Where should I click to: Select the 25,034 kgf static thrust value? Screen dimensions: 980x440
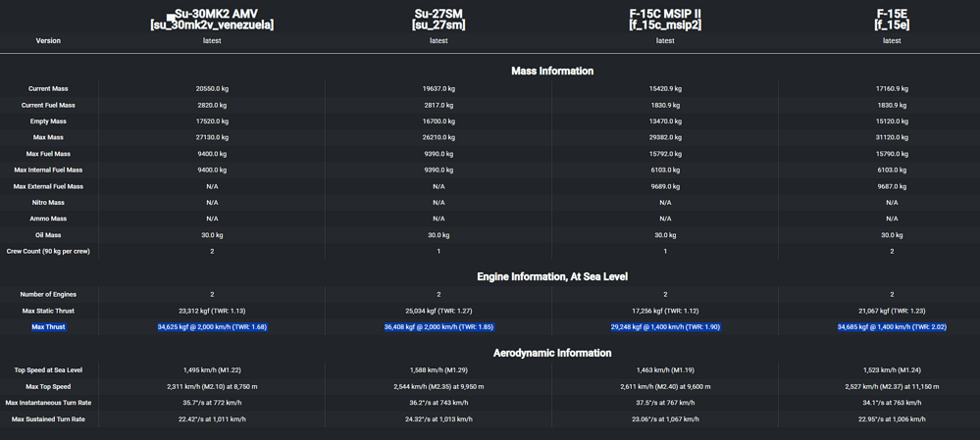point(438,311)
